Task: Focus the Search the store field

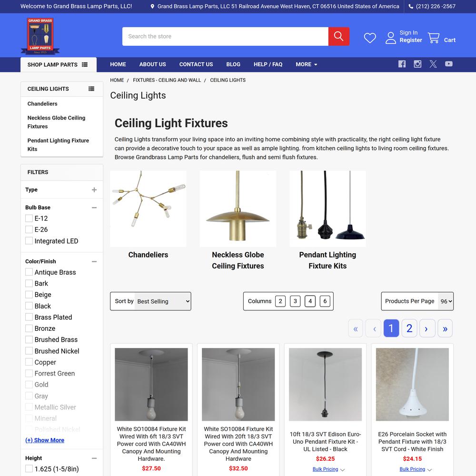Action: pos(225,37)
